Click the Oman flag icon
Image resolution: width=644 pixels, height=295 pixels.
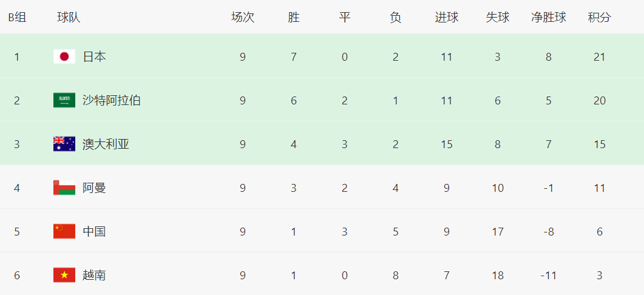(x=64, y=188)
